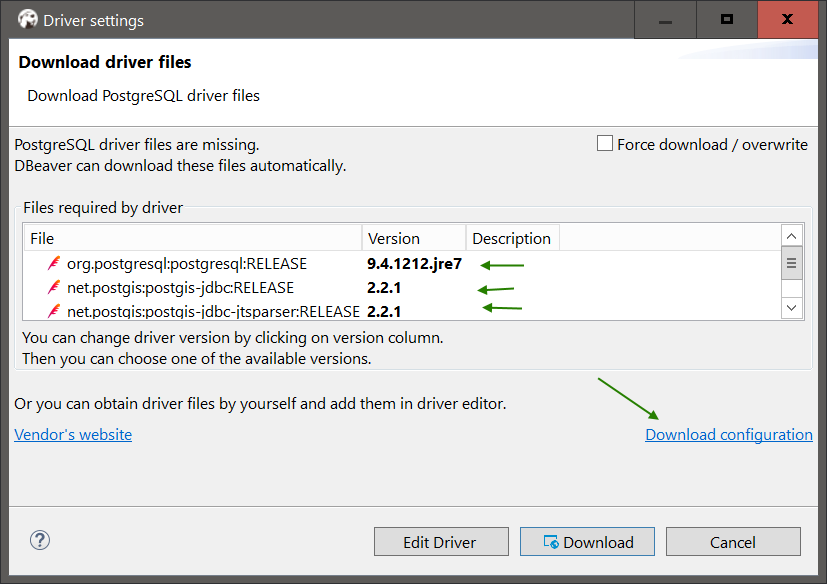827x584 pixels.
Task: Open the Vendor's website link
Action: pos(73,434)
